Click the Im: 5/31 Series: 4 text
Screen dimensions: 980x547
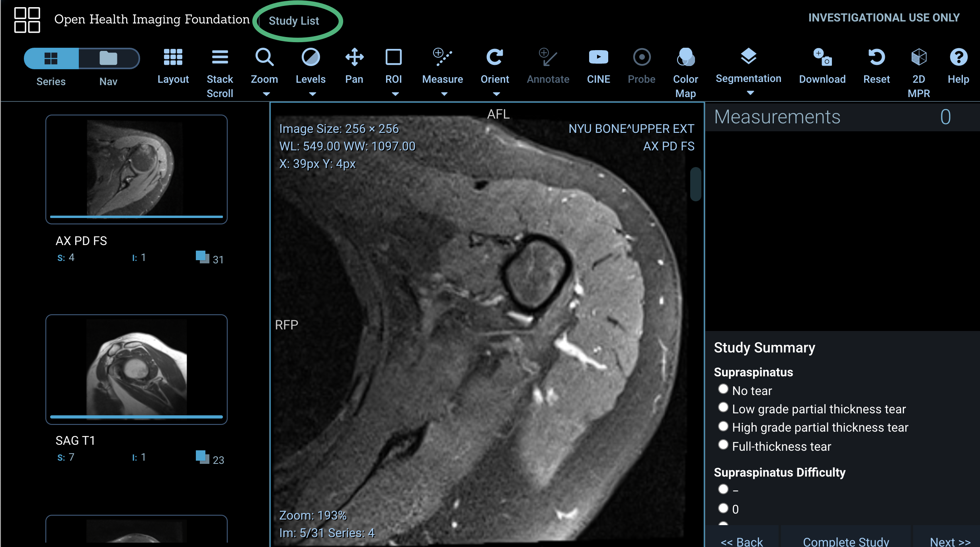[327, 533]
